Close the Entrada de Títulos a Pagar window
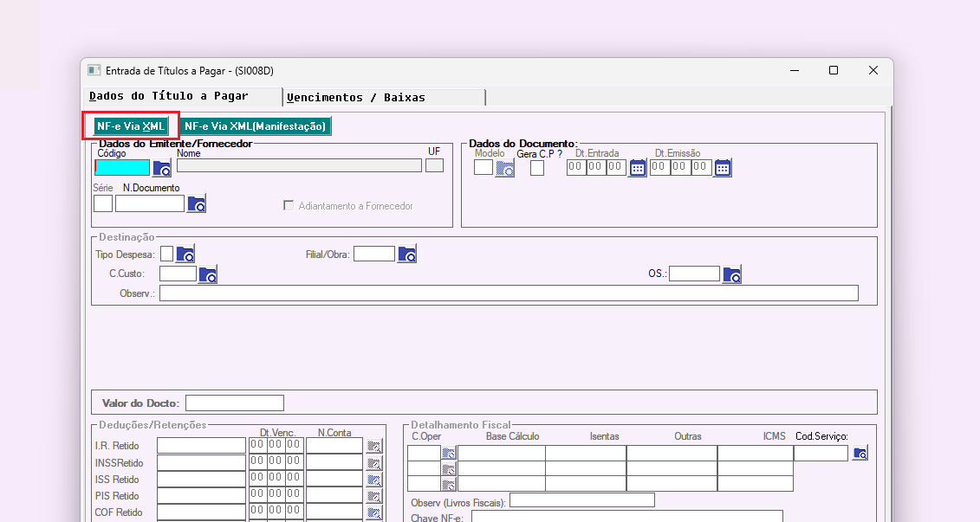 [x=873, y=71]
